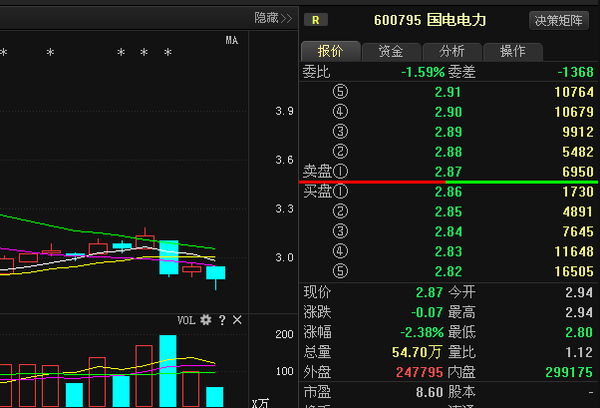Click the last cyan candlestick near 3.0
Viewport: 600px width, 408px height.
click(x=216, y=273)
